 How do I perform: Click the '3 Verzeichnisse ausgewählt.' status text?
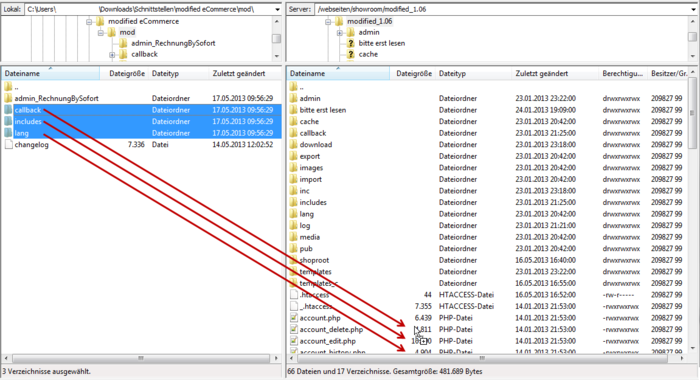(46, 371)
